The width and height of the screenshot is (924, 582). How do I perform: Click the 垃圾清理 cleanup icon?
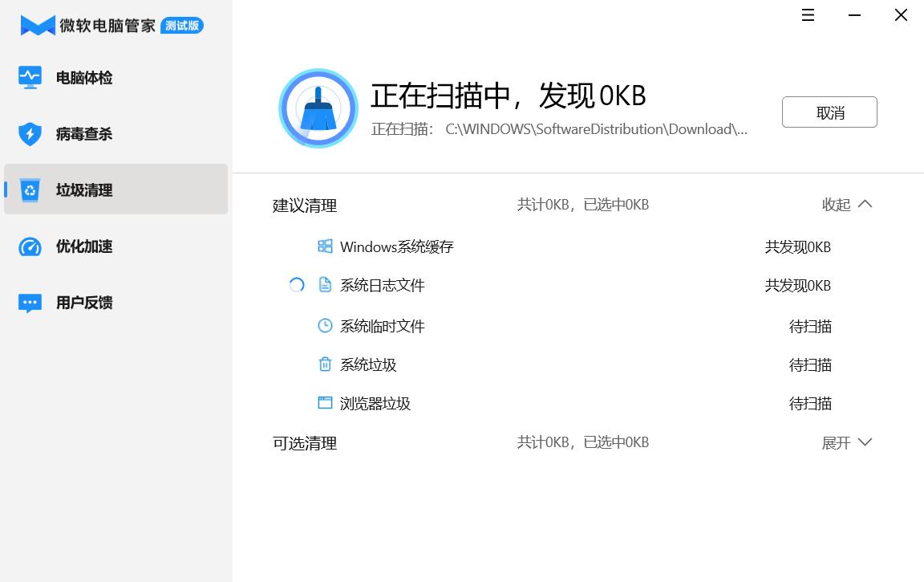(x=30, y=189)
